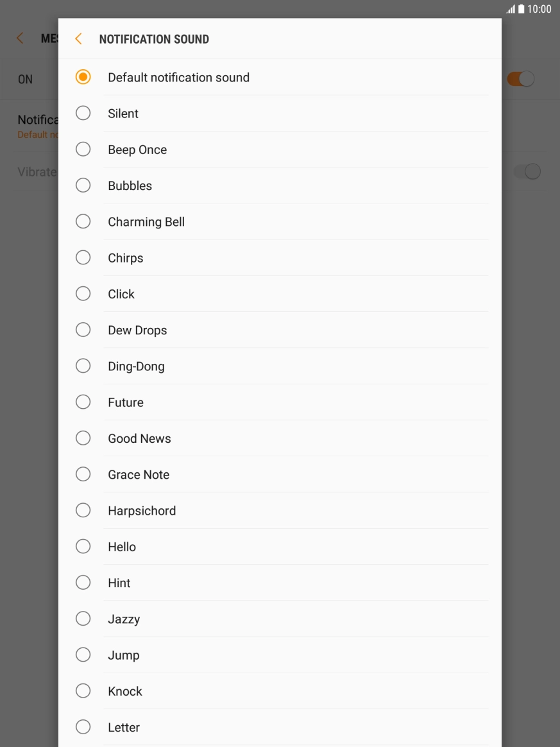
Task: Click the battery icon in the status bar
Action: (520, 9)
